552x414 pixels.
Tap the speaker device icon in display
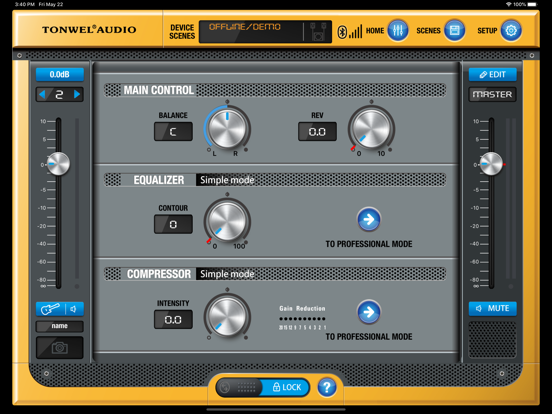318,32
